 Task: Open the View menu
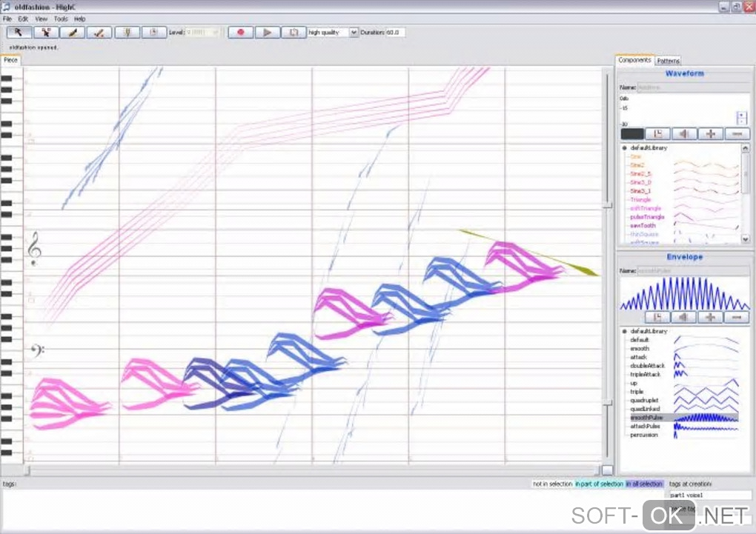click(x=41, y=19)
